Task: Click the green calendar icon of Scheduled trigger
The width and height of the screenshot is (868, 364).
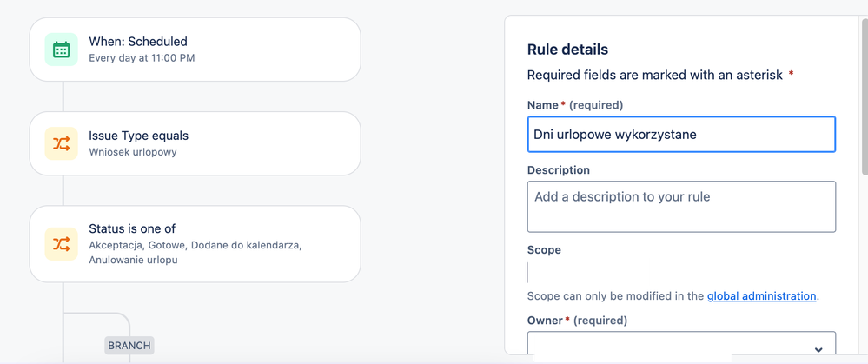Action: (62, 50)
